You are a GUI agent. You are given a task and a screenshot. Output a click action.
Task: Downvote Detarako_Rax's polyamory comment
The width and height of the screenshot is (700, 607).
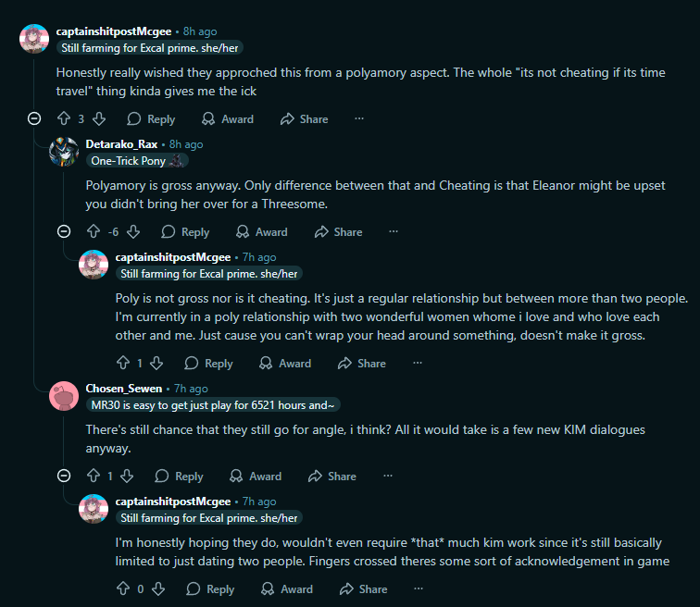(x=133, y=231)
